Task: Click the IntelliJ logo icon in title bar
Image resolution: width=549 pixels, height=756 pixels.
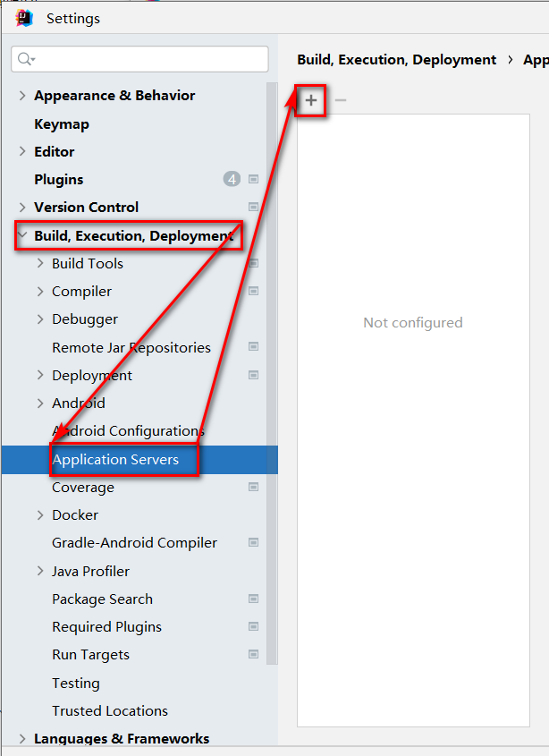Action: 25,18
